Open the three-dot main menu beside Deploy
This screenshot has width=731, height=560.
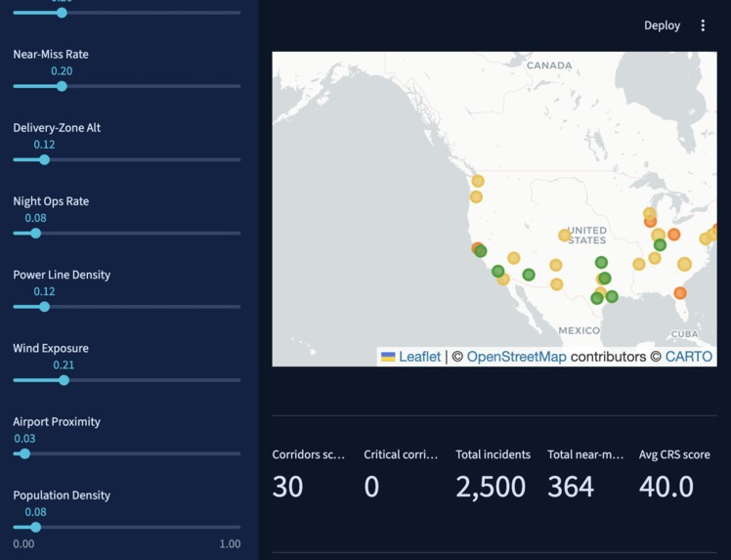703,25
